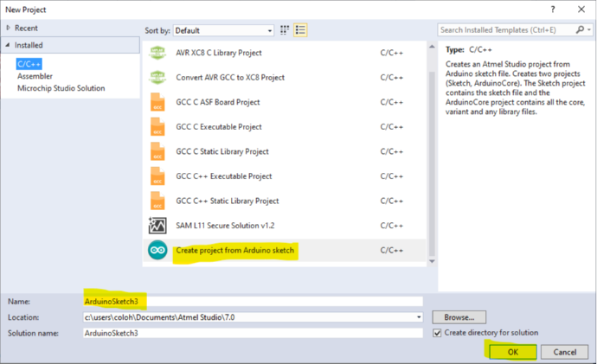The height and width of the screenshot is (364, 597).
Task: Click the AVR XC8 C Library Project icon
Action: 157,53
